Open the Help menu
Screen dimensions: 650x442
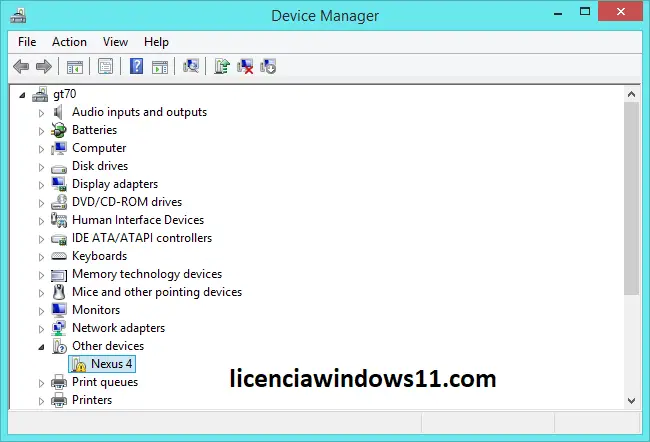coord(156,42)
